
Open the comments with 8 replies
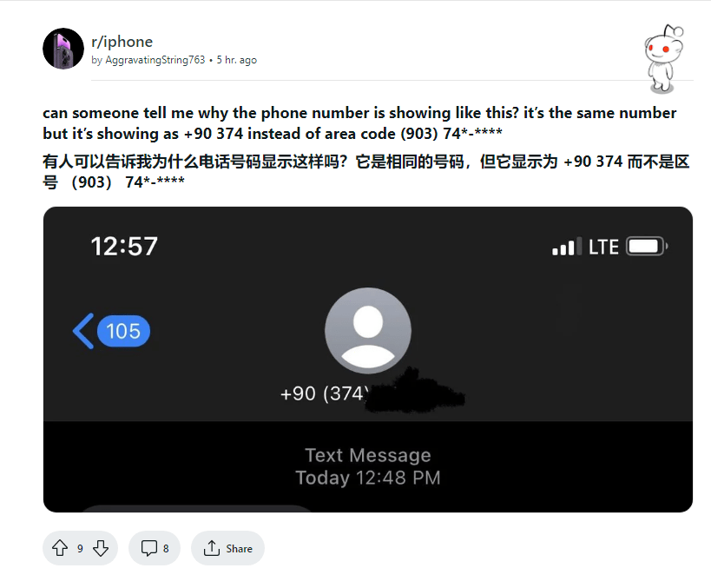[155, 548]
